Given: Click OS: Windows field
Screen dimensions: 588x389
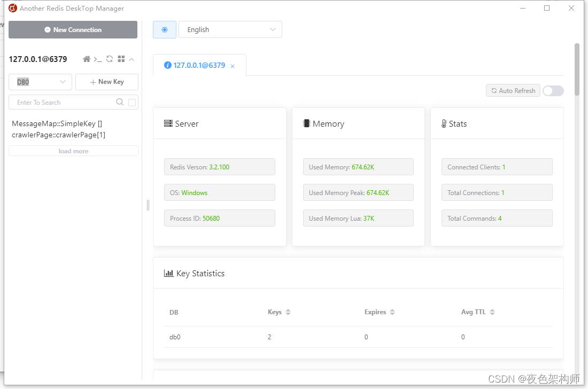Looking at the screenshot, I should 219,192.
